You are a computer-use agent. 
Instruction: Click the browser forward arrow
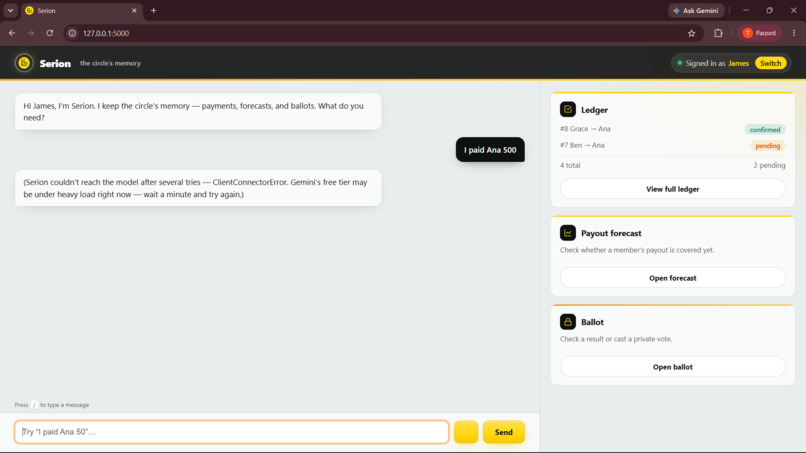[31, 33]
